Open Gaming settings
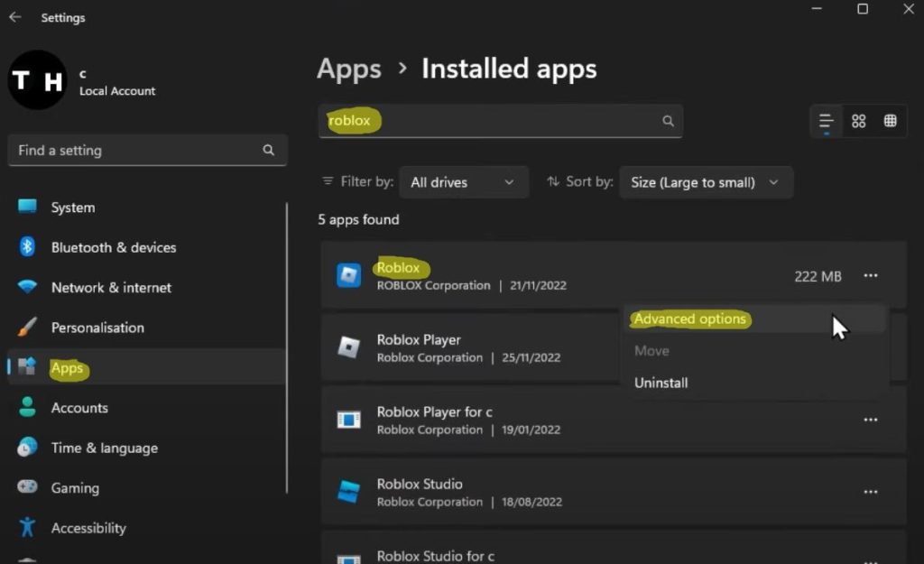Screen dimensions: 924x564 (x=75, y=488)
